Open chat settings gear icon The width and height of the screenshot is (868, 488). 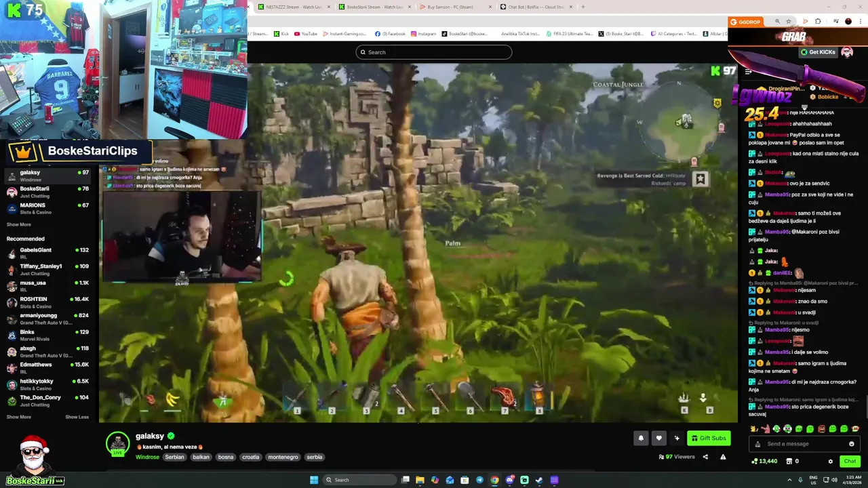point(831,462)
